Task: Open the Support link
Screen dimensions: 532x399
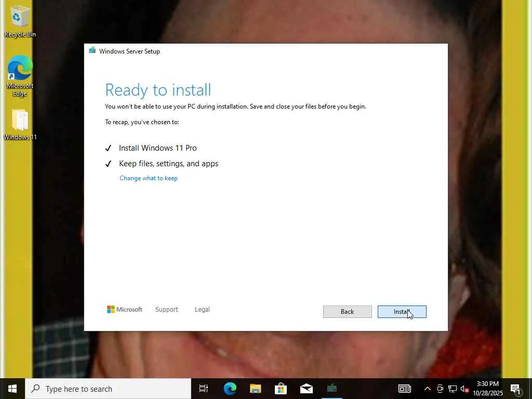Action: tap(167, 310)
